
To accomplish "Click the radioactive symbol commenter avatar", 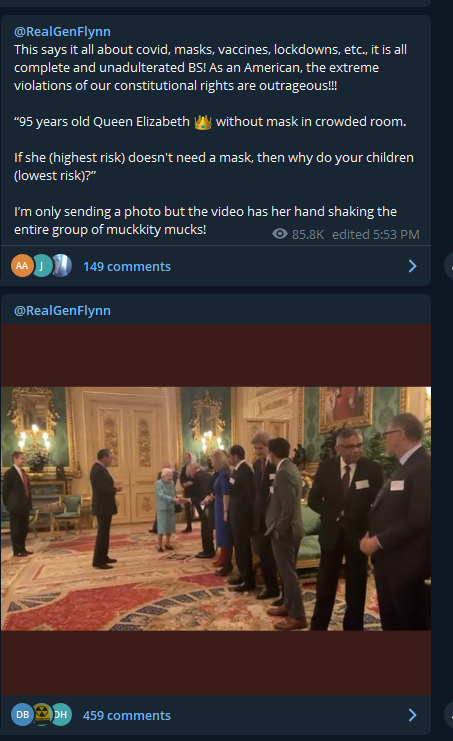I will tap(42, 714).
